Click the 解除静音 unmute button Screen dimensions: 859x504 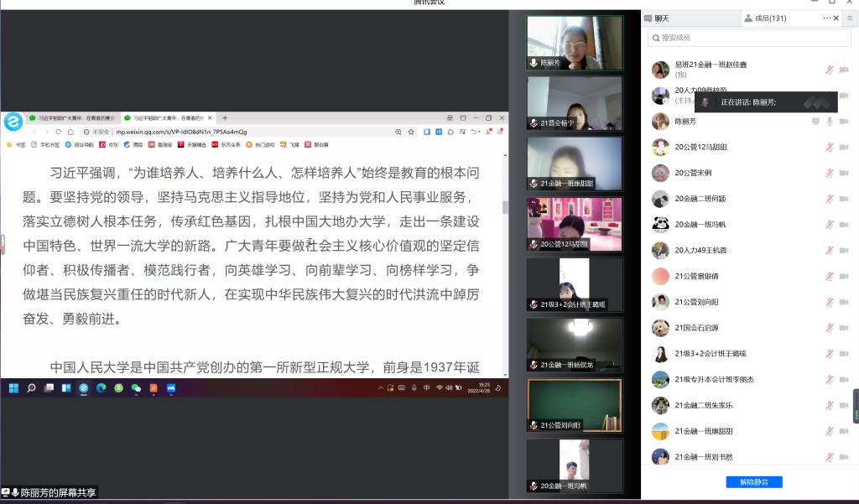[x=753, y=482]
